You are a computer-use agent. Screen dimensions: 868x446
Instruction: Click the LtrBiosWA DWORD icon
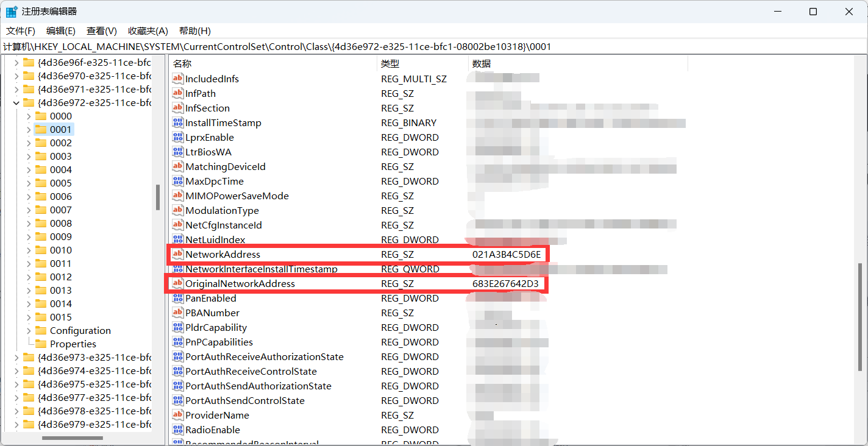click(177, 152)
